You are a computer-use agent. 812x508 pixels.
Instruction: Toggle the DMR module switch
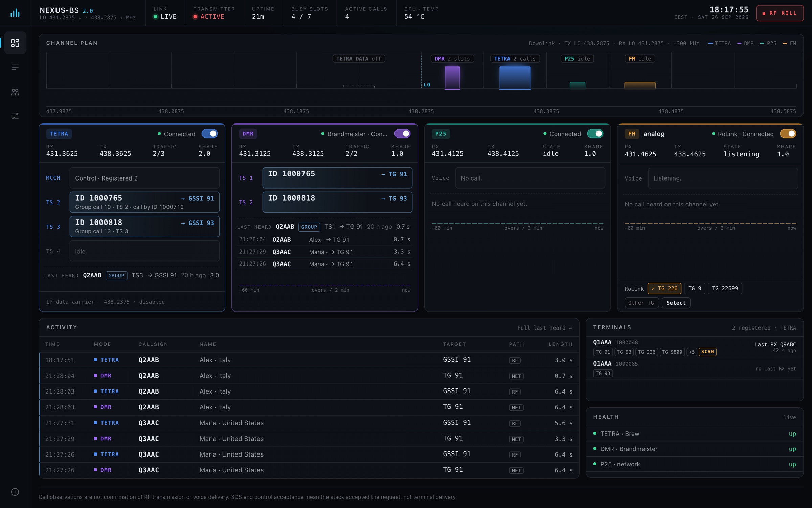click(x=402, y=134)
